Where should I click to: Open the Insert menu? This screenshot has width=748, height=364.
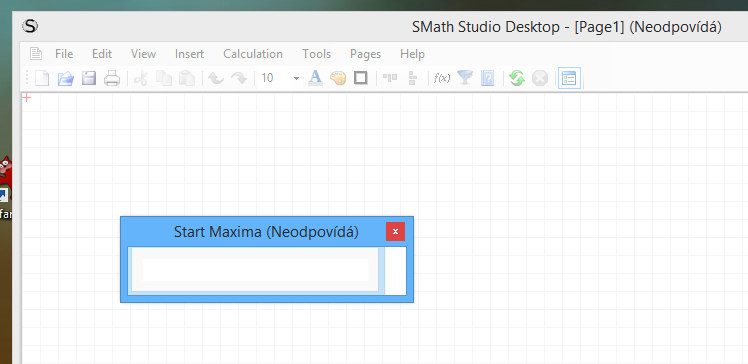189,54
